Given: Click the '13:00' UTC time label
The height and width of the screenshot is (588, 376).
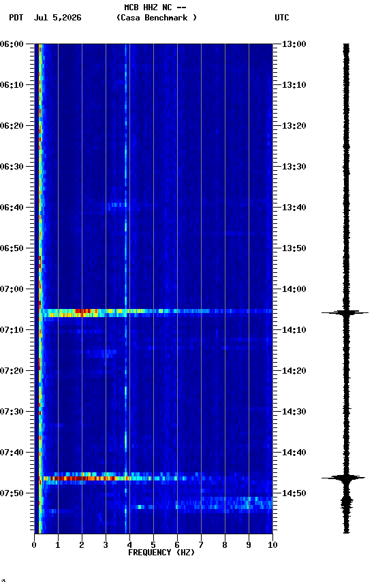Looking at the screenshot, I should coord(294,44).
